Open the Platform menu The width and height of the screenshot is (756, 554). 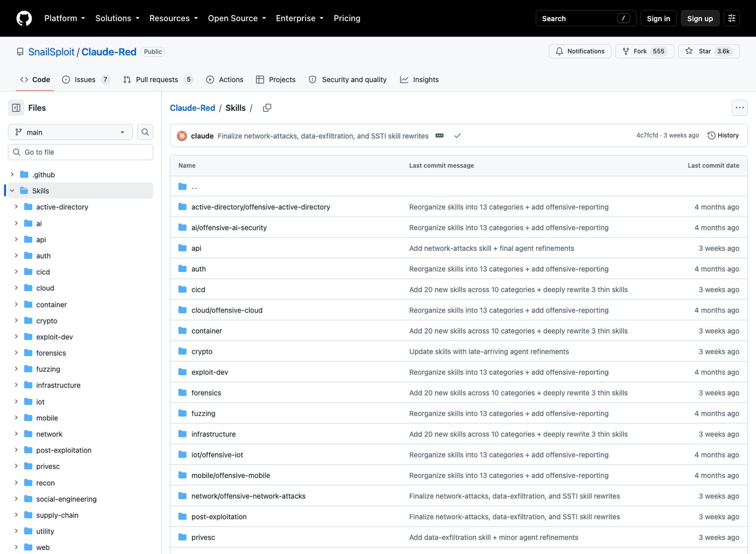click(x=65, y=18)
